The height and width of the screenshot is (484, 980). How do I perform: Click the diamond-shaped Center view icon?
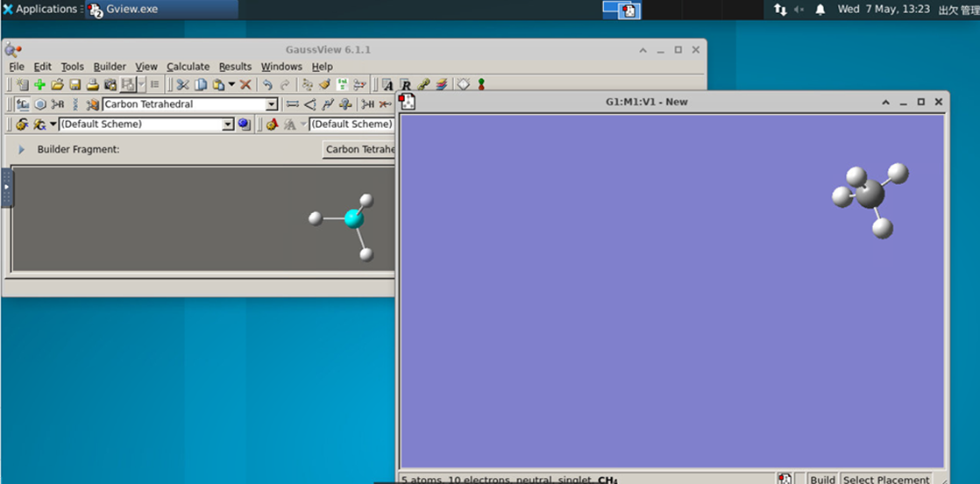463,84
